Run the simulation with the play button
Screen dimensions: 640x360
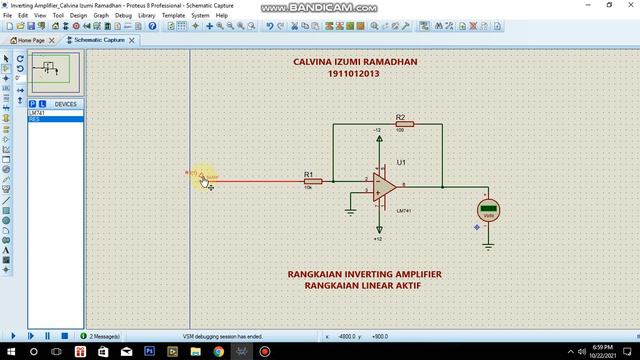pyautogui.click(x=13, y=336)
